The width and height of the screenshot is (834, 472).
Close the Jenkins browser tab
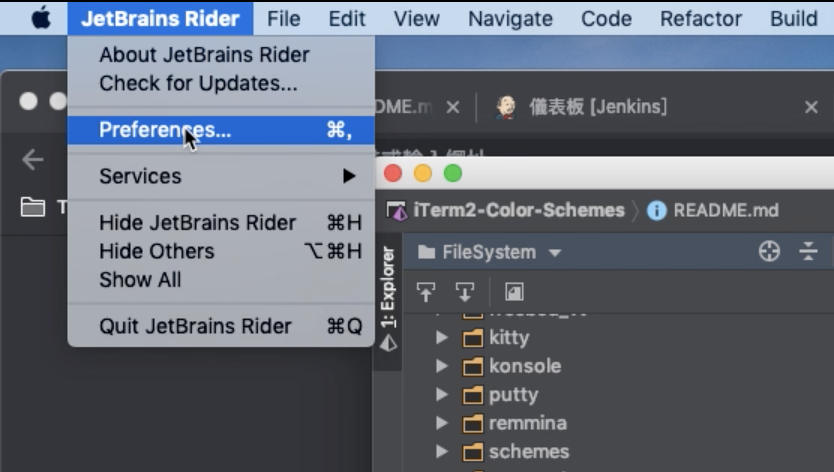pyautogui.click(x=811, y=107)
